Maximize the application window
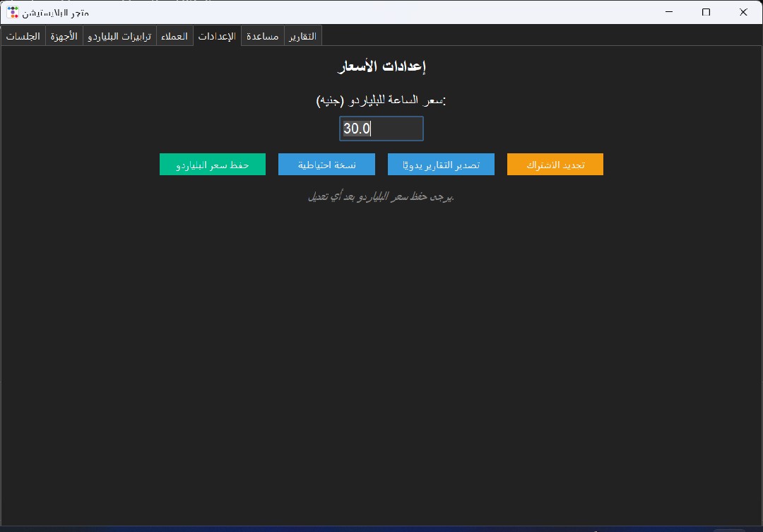Screen dimensions: 763x532 click(706, 12)
